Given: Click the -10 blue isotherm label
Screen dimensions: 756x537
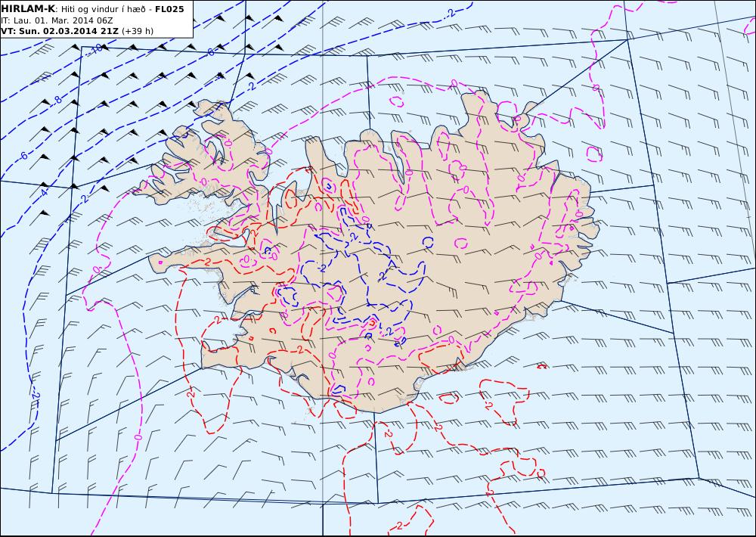Looking at the screenshot, I should (95, 48).
